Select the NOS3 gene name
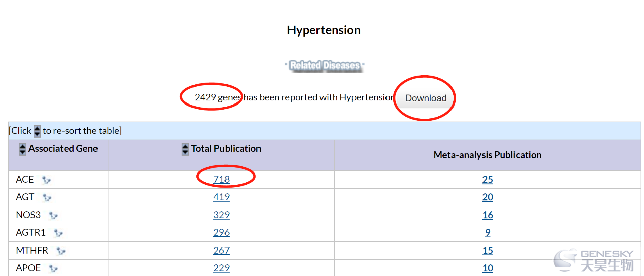The image size is (644, 276). pos(28,215)
